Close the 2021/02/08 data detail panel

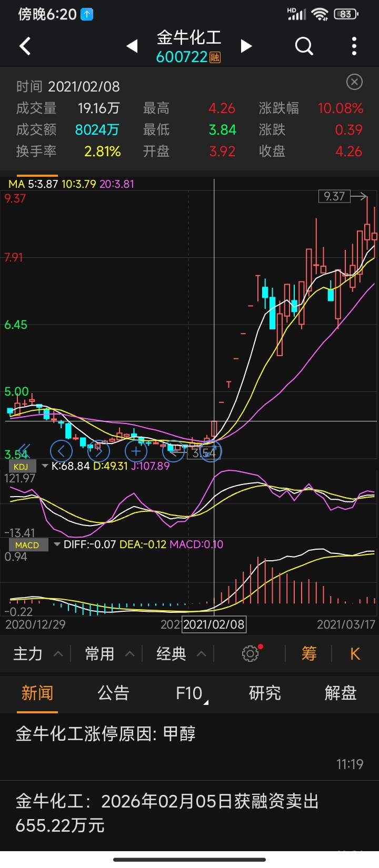pos(355,82)
